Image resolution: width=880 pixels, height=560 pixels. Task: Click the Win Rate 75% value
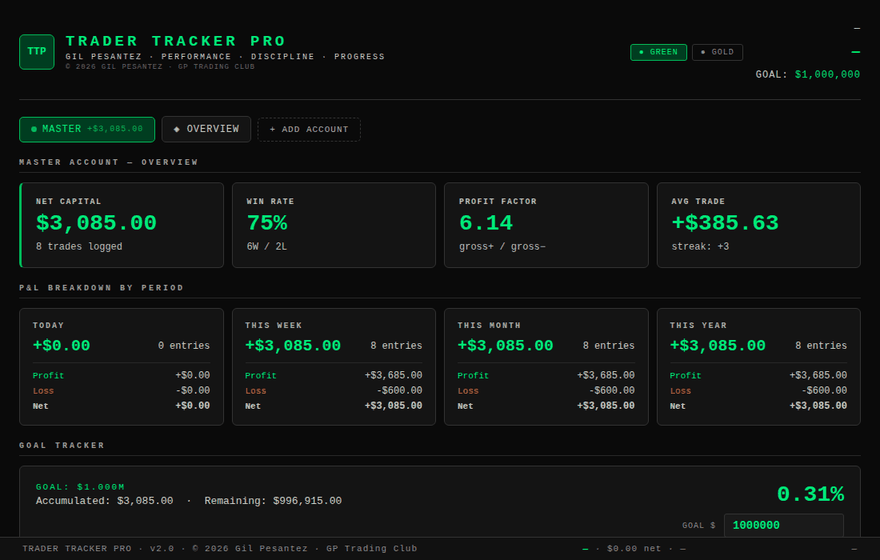(x=267, y=223)
